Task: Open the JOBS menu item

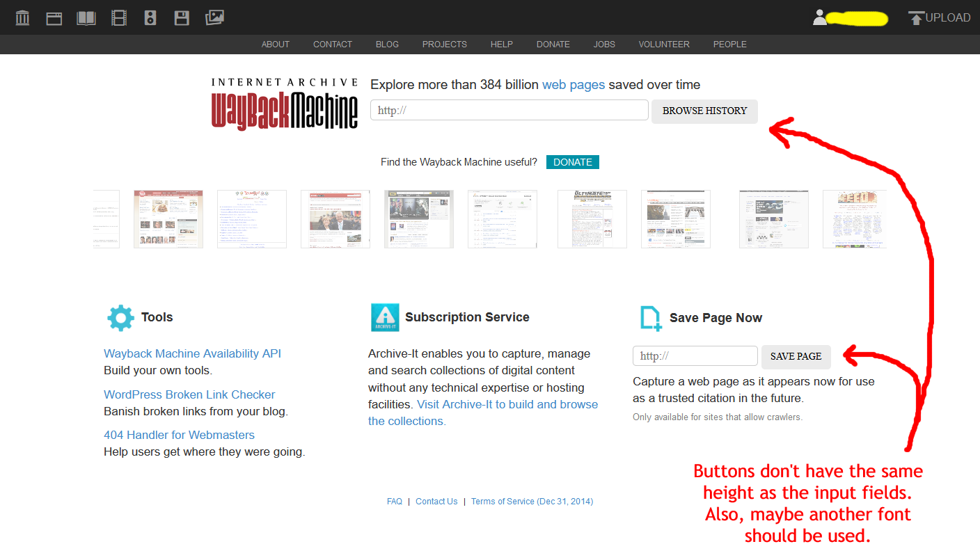Action: 604,45
